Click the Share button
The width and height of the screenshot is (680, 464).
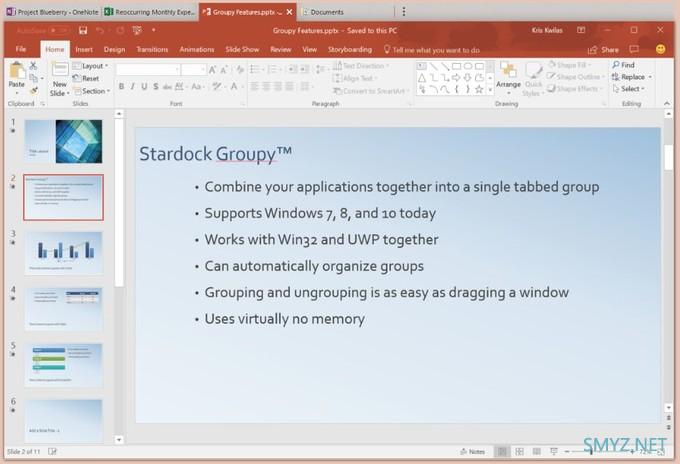[x=604, y=50]
